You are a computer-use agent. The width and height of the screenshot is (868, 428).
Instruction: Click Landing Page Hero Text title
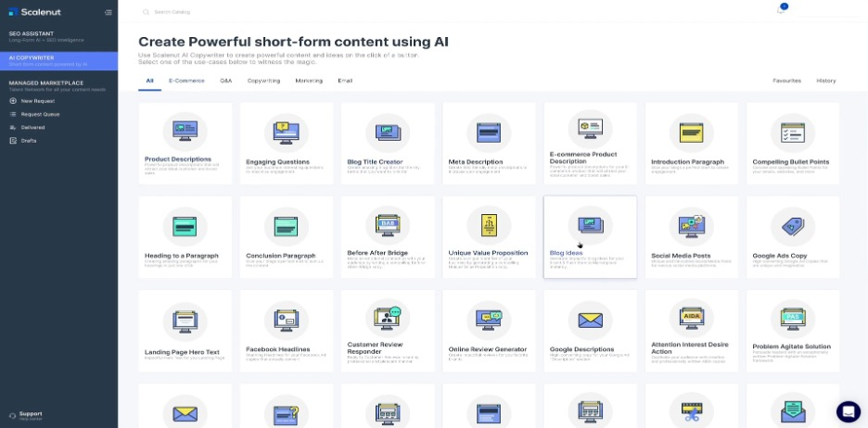click(182, 352)
